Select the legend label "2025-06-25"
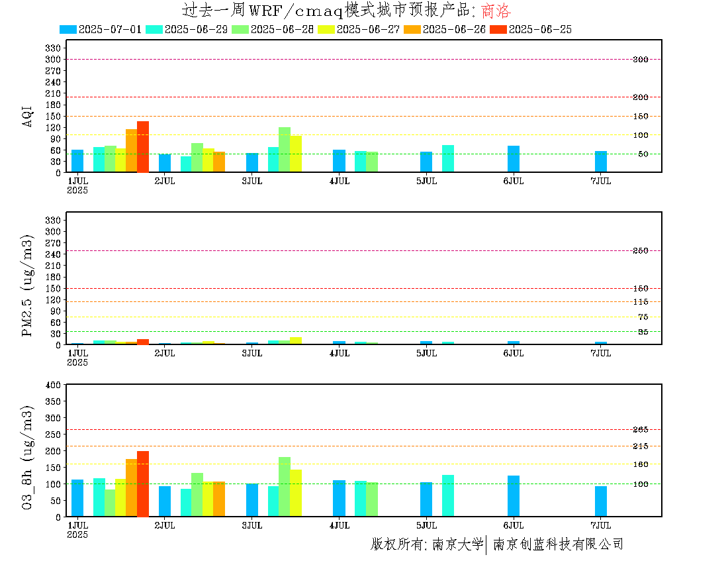 point(540,29)
